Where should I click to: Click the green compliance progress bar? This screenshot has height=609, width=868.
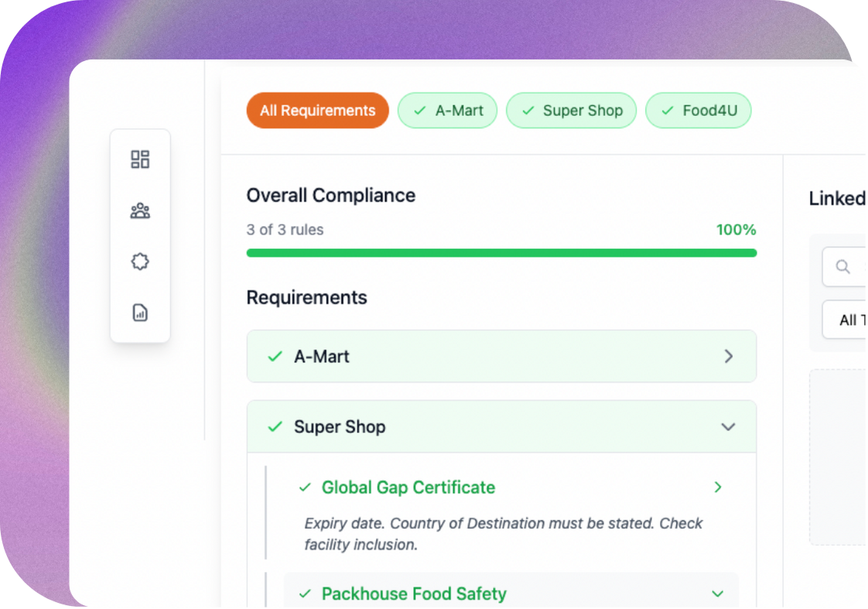(x=501, y=253)
